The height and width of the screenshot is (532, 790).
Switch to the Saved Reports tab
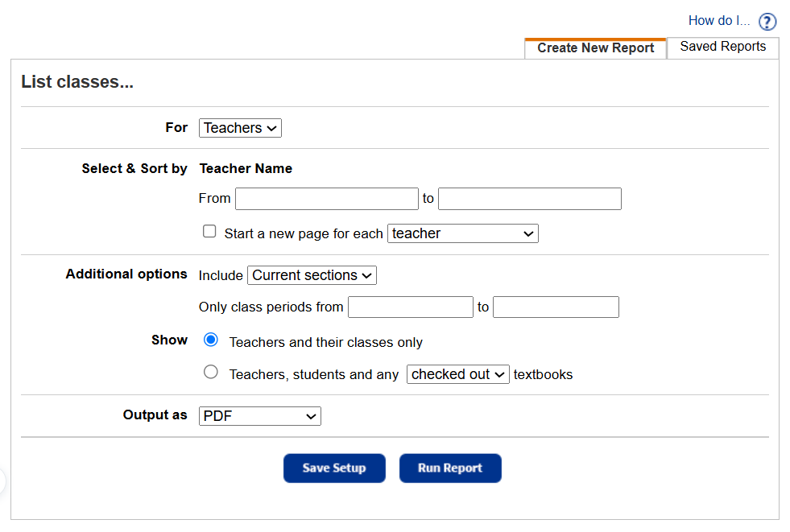[722, 47]
